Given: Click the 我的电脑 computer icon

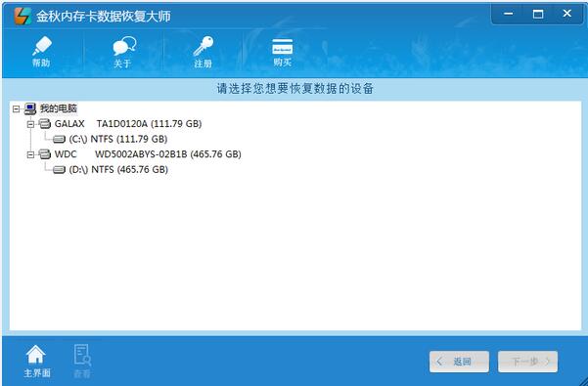Looking at the screenshot, I should tap(30, 108).
